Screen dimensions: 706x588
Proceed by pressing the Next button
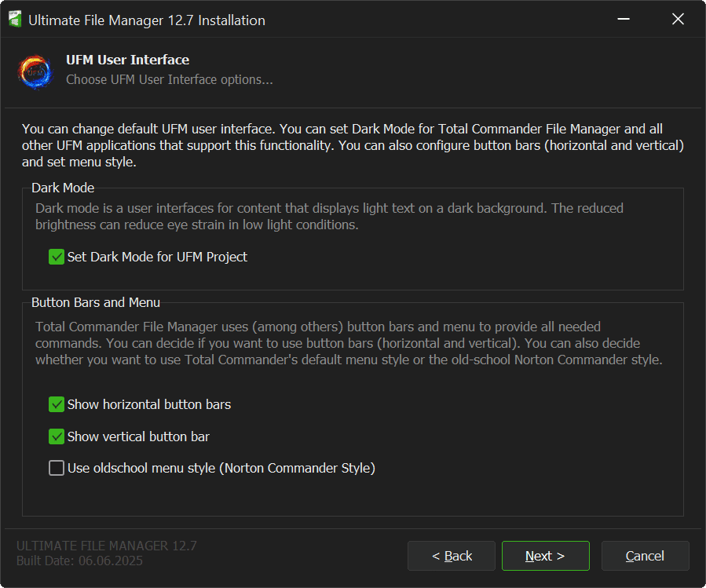click(545, 556)
